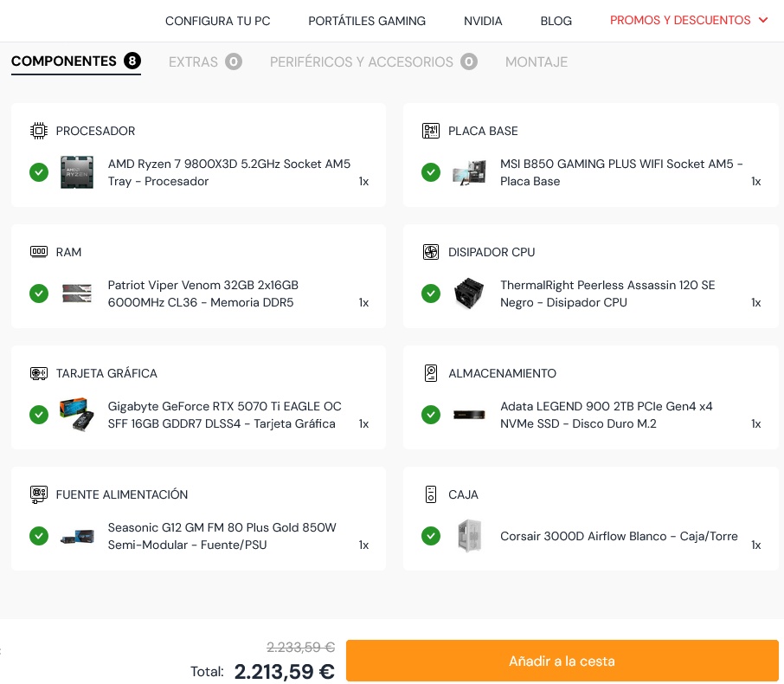The width and height of the screenshot is (784, 684).
Task: Click the Disipador CPU fan icon
Action: [430, 252]
